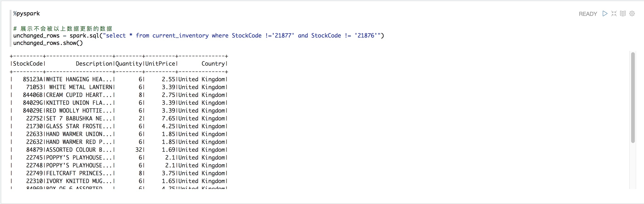Click inside the spark.sql query string

[x=242, y=35]
